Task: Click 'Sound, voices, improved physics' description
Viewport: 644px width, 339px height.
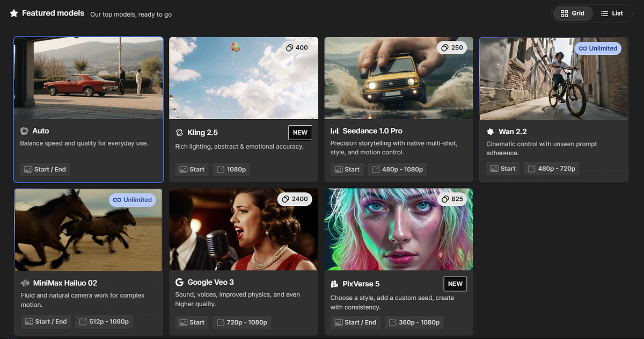Action: click(x=238, y=299)
